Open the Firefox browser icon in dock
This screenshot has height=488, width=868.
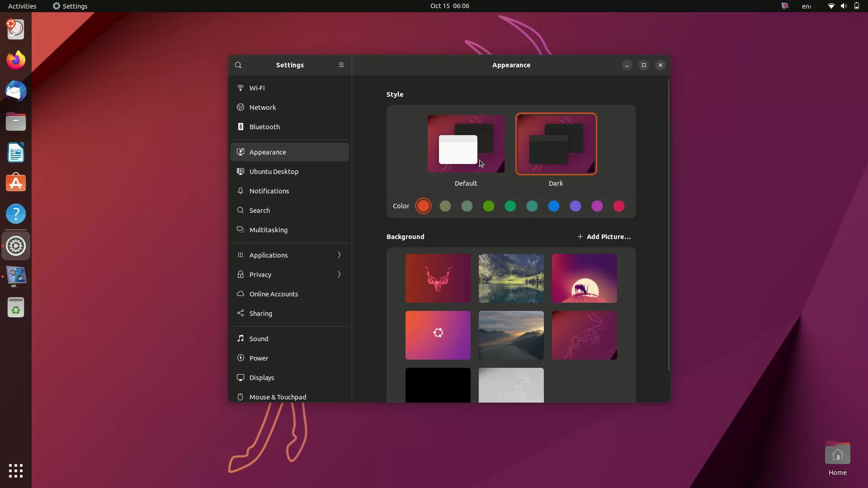pyautogui.click(x=15, y=60)
